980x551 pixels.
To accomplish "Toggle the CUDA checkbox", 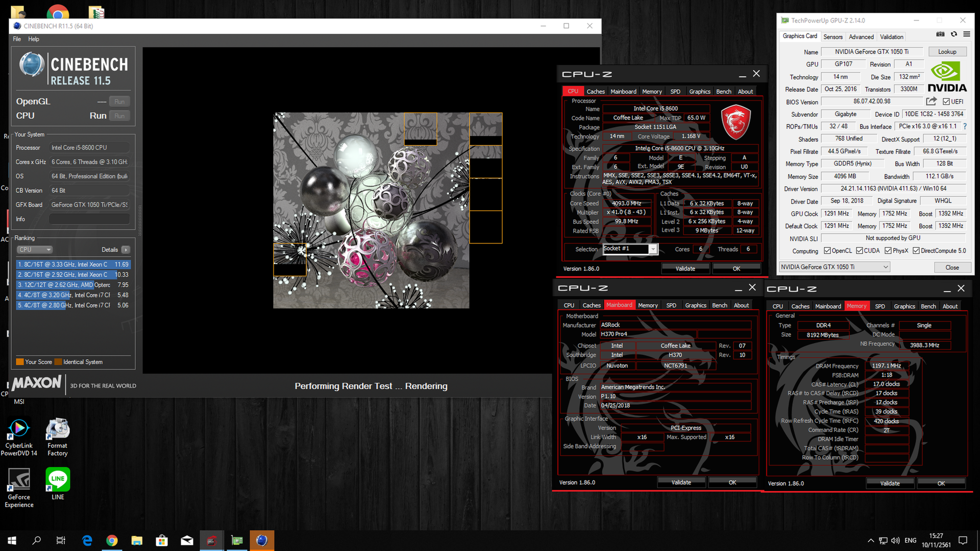I will pos(860,251).
